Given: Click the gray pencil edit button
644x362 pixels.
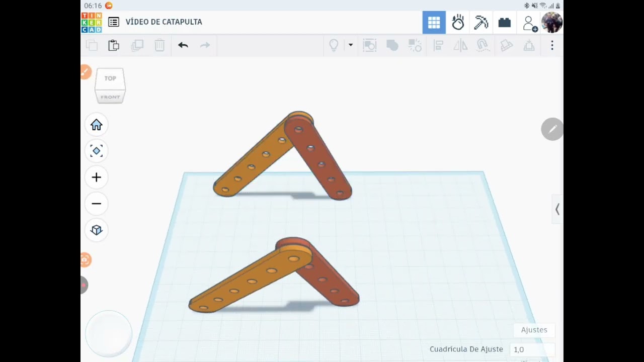Looking at the screenshot, I should (552, 129).
